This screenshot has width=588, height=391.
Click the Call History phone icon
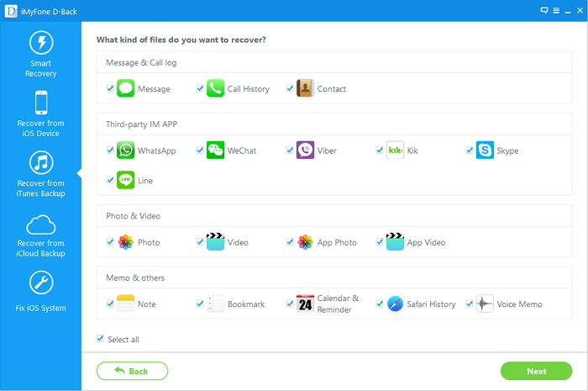[215, 88]
